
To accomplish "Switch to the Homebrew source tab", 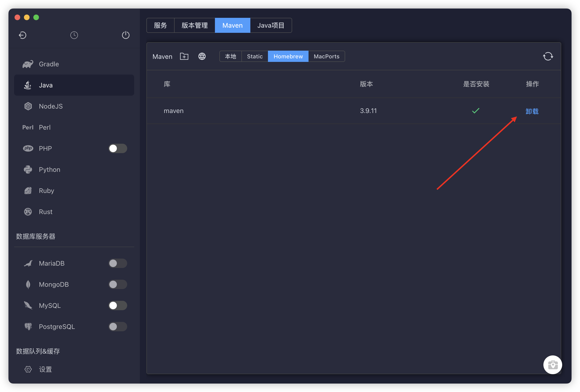I will pos(288,56).
